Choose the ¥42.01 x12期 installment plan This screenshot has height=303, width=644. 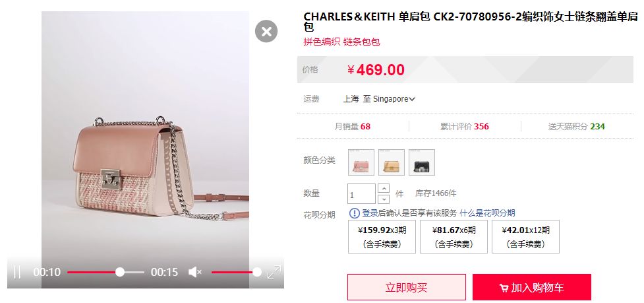[x=526, y=237]
